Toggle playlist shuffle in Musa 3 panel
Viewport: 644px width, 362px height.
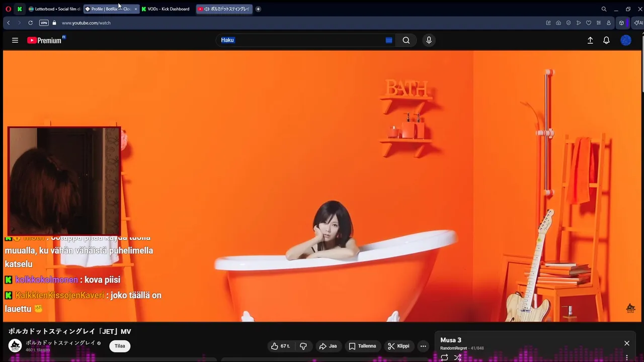coord(457,357)
